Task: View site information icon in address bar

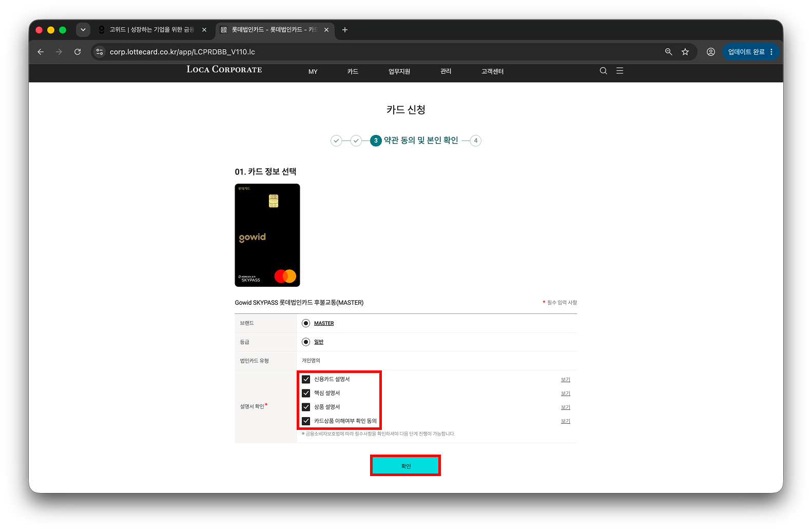Action: point(100,52)
